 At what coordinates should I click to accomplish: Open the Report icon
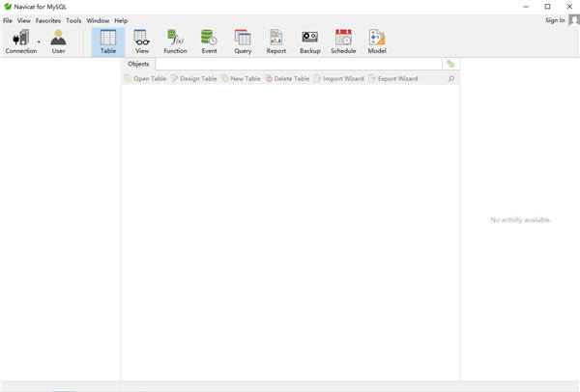pos(276,42)
